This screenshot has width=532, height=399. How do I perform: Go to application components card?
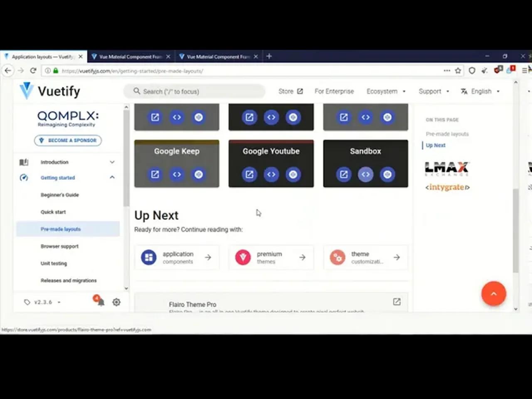click(177, 257)
